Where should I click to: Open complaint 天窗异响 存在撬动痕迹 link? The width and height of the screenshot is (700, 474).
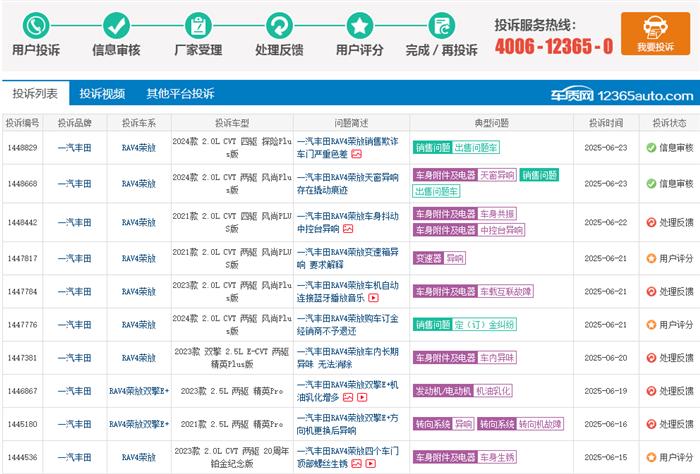click(x=347, y=183)
